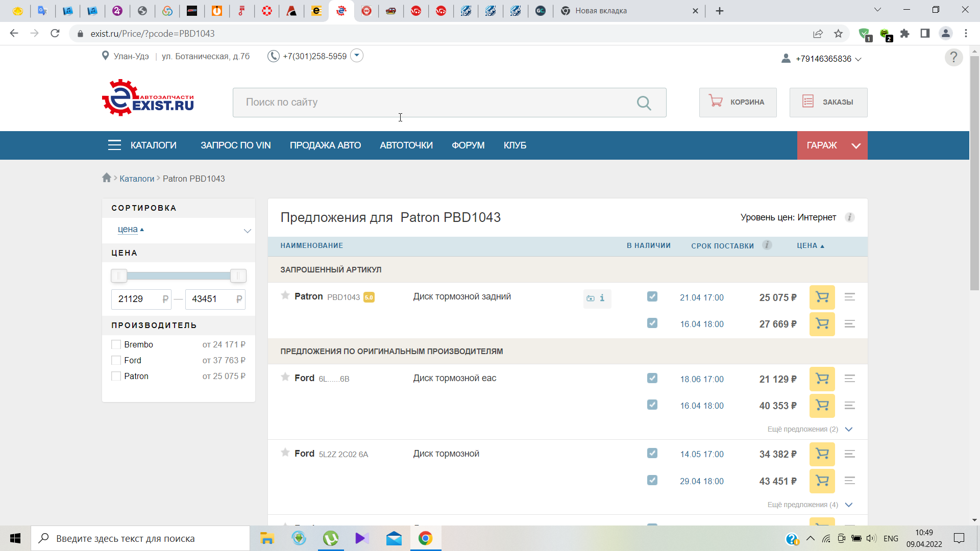This screenshot has height=551, width=980.
Task: Open details menu for 27 669 ₽ offer
Action: point(850,324)
